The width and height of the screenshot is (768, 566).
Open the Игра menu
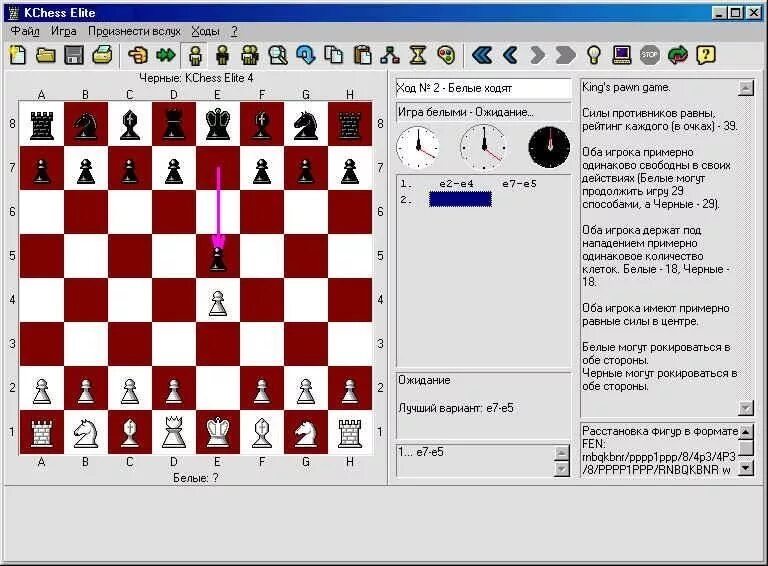tap(64, 31)
